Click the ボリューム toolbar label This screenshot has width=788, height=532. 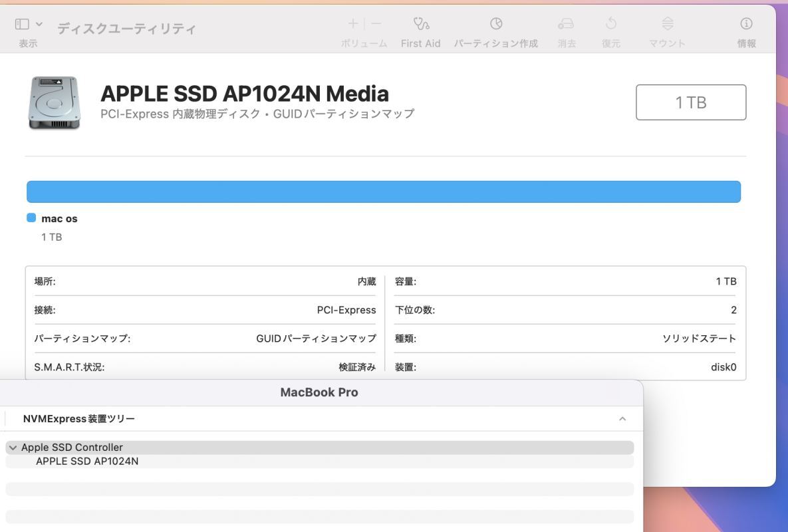tap(364, 44)
